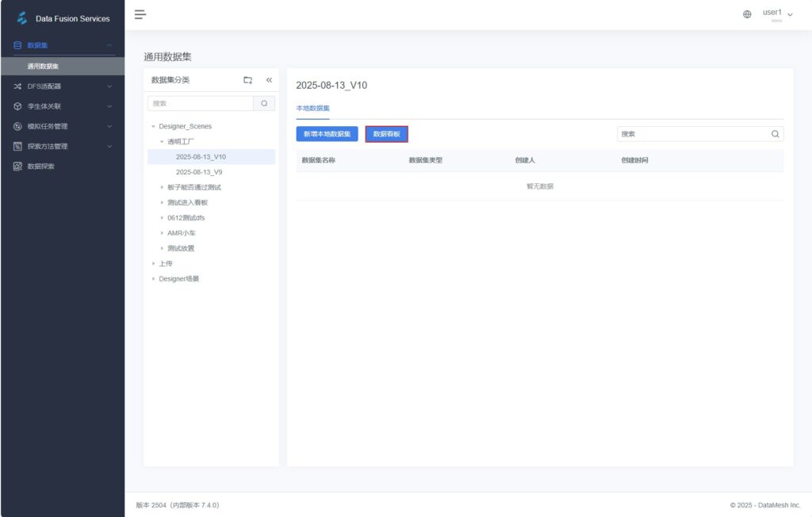Open the 模拟任务管理 menu label
Viewport: 812px width, 517px height.
pos(47,126)
